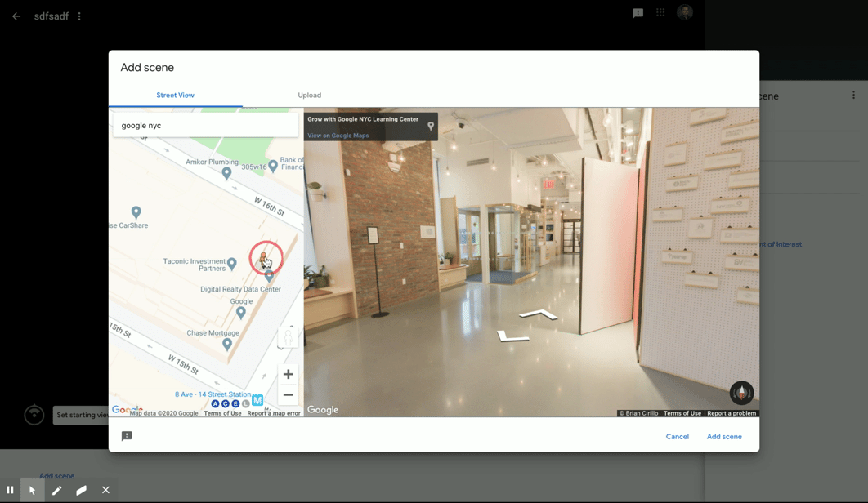Click the W 15th St label on map
This screenshot has width=868, height=503.
183,365
